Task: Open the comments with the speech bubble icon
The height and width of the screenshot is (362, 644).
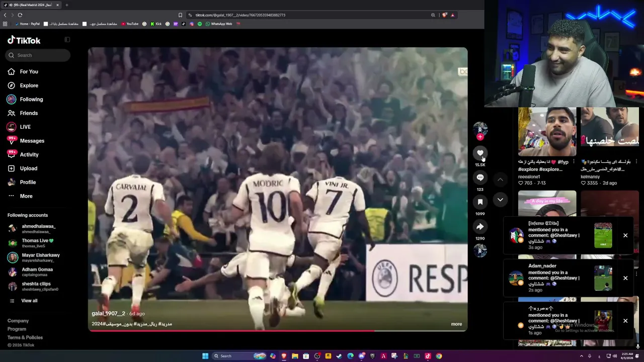Action: pos(480,177)
